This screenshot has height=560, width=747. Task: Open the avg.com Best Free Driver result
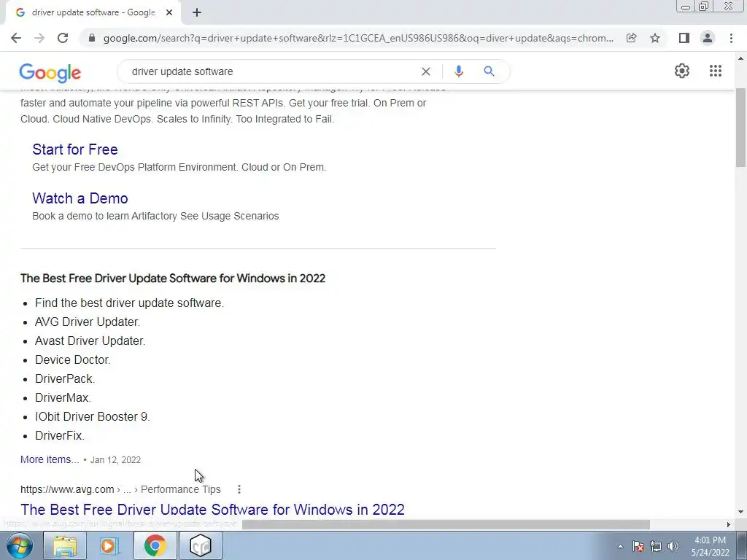212,510
